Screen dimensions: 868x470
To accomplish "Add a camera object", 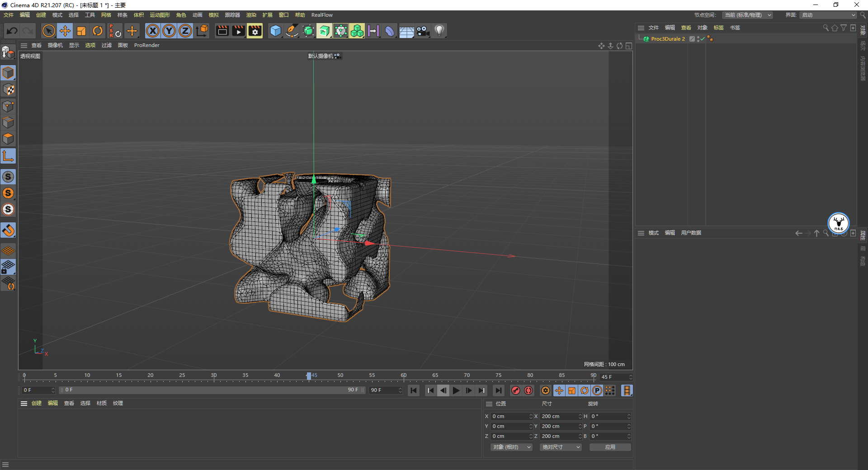I will (x=423, y=31).
